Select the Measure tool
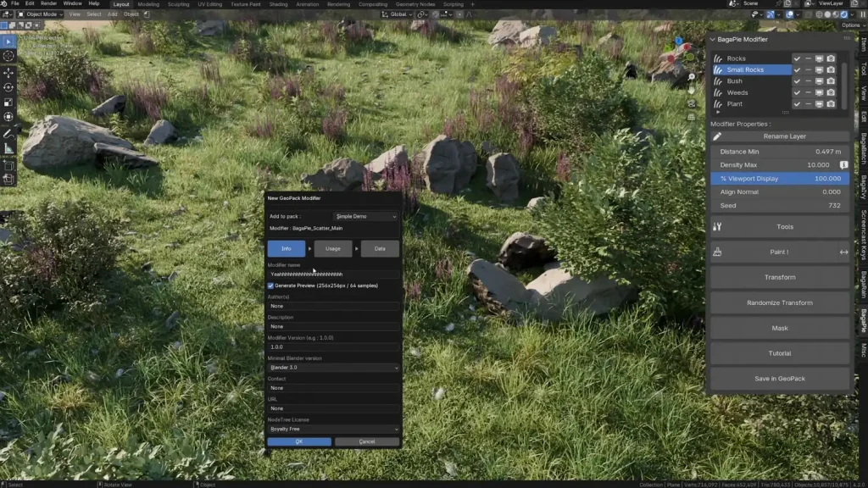This screenshot has width=868, height=488. pos(8,148)
